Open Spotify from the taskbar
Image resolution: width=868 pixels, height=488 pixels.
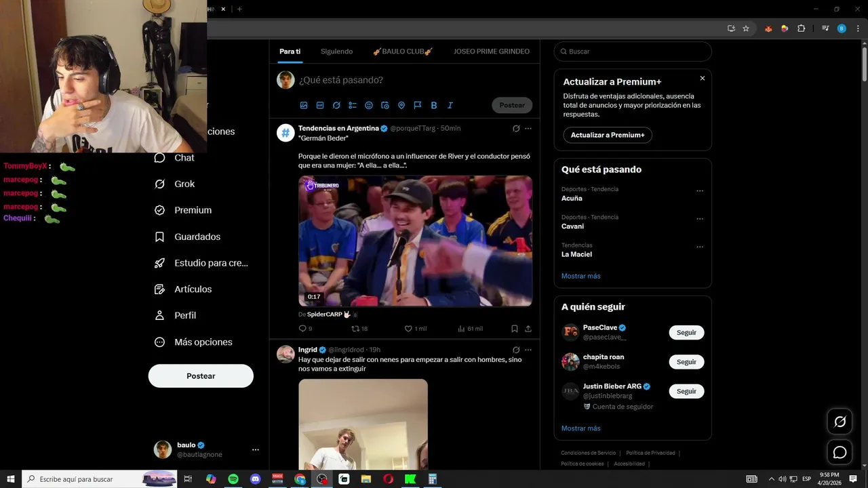(x=233, y=479)
